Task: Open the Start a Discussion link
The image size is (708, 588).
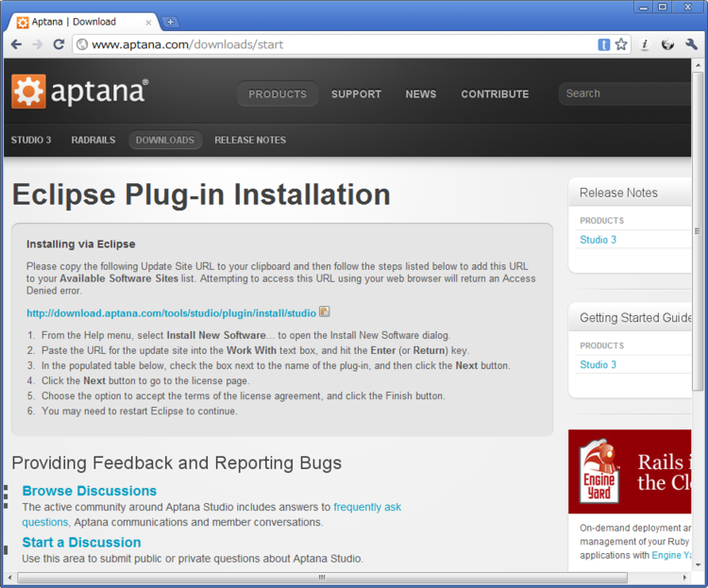Action: pyautogui.click(x=81, y=543)
